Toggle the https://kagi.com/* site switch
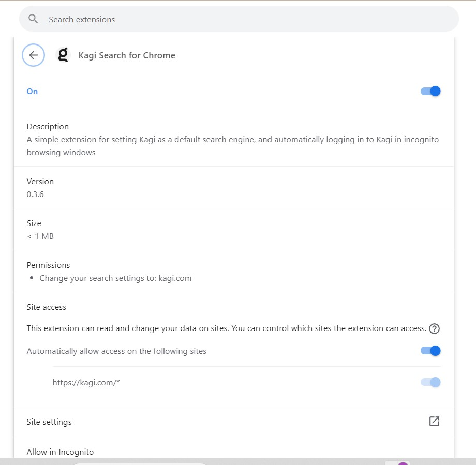This screenshot has height=465, width=476. click(430, 382)
